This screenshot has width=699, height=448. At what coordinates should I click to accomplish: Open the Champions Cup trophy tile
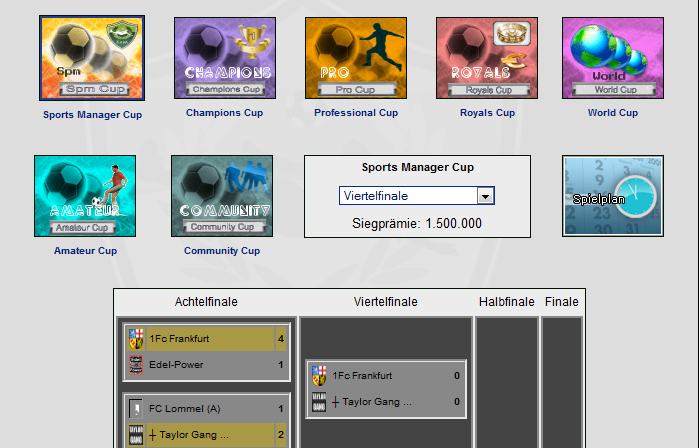pos(225,58)
